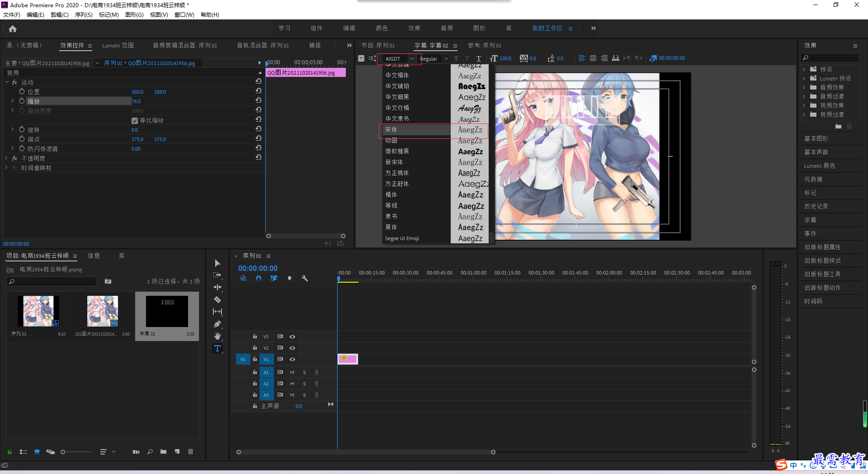This screenshot has height=474, width=868.
Task: Align caption text left
Action: click(x=582, y=58)
